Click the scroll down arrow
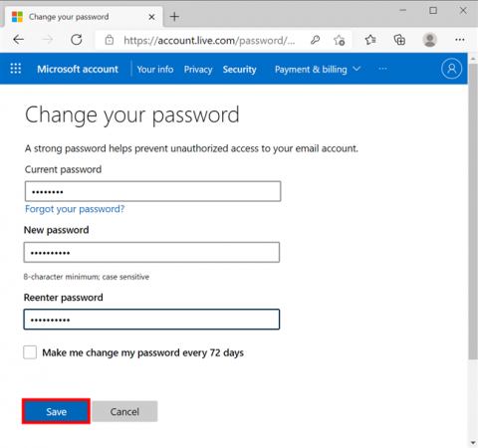Screen dimensions: 478x448 click(473, 442)
